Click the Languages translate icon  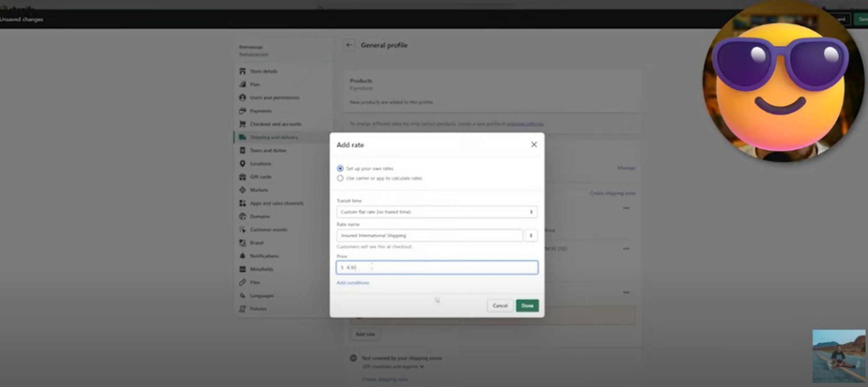242,296
